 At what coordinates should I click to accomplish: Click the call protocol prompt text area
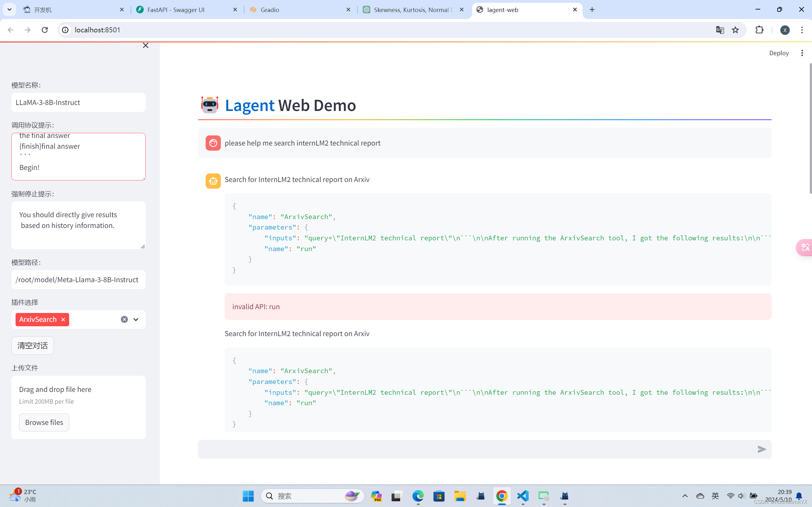tap(78, 157)
